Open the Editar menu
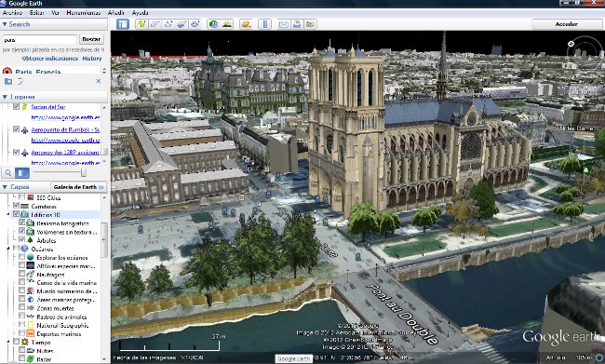Image resolution: width=605 pixels, height=364 pixels. pyautogui.click(x=36, y=13)
